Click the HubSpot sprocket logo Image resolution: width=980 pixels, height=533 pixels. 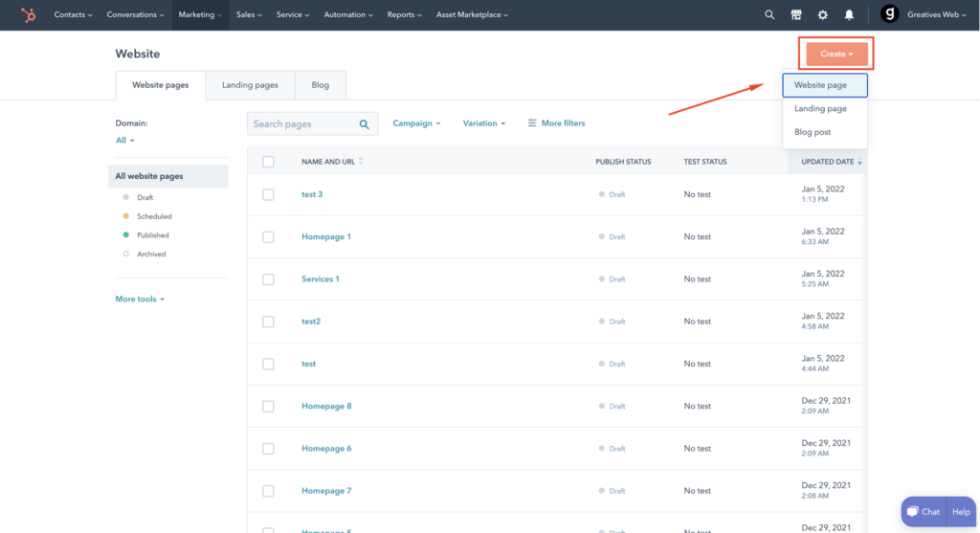pos(28,14)
